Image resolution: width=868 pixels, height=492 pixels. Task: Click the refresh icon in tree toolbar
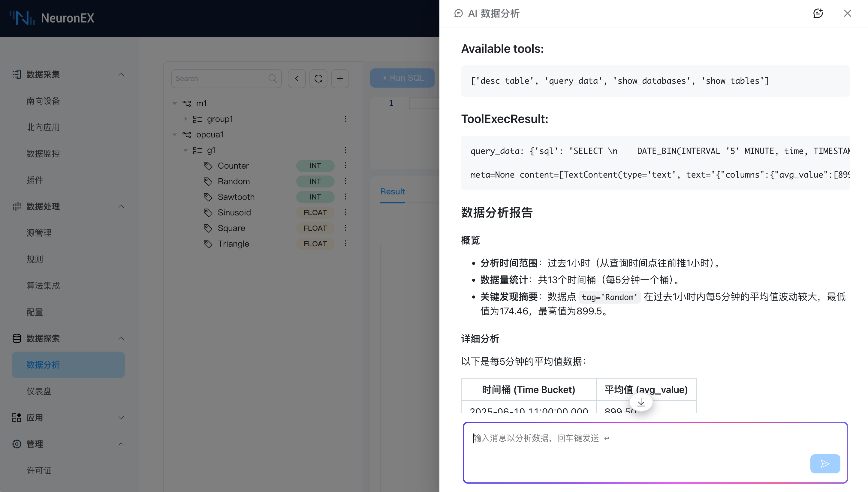pos(318,79)
